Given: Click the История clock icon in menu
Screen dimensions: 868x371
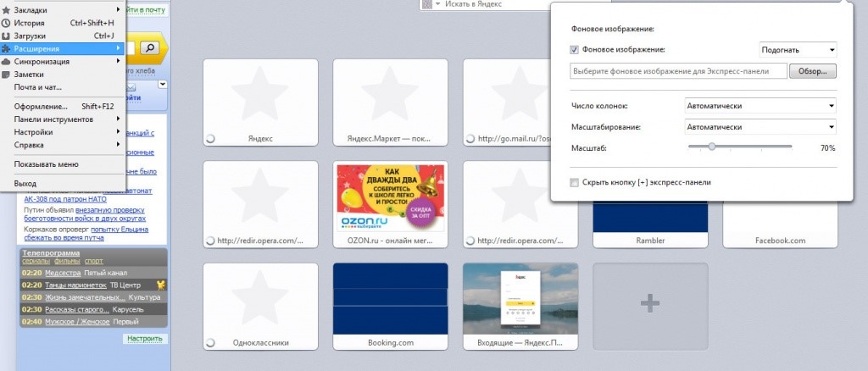Looking at the screenshot, I should [x=7, y=23].
